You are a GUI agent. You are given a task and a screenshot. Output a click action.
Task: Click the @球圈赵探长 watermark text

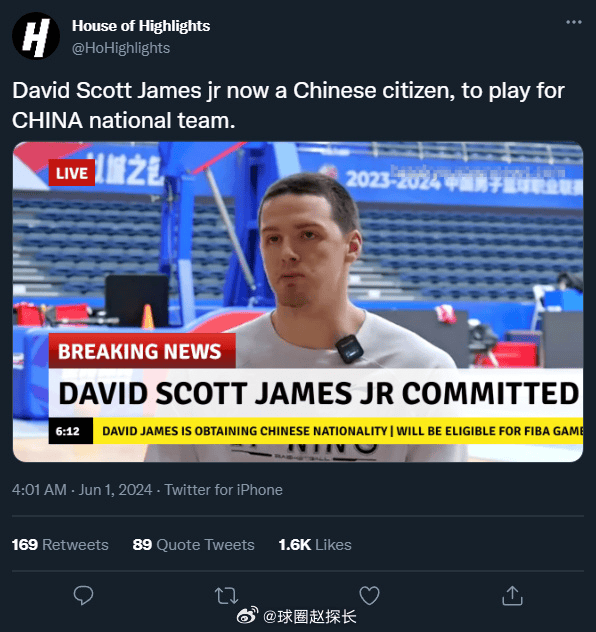click(x=309, y=617)
